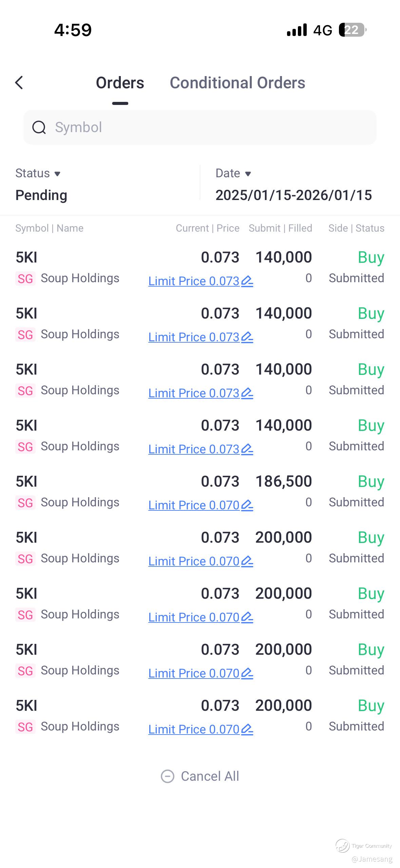This screenshot has width=400, height=868.
Task: Tap the battery indicator in status bar
Action: [x=353, y=30]
